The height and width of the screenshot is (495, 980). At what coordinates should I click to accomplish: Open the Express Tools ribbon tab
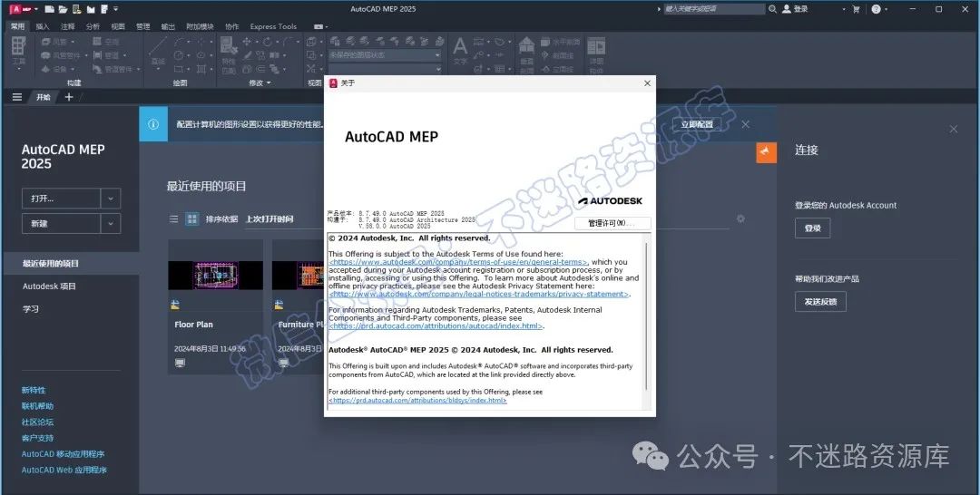coord(273,26)
